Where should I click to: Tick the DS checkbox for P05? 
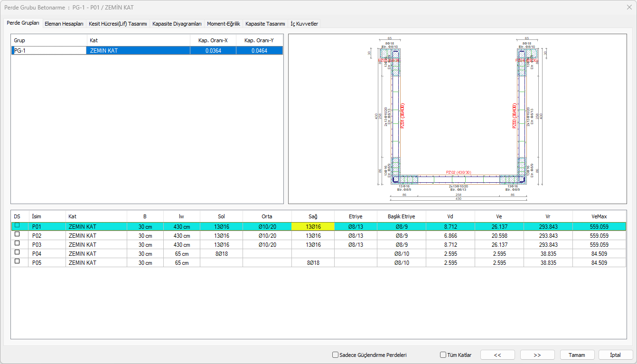pyautogui.click(x=18, y=262)
